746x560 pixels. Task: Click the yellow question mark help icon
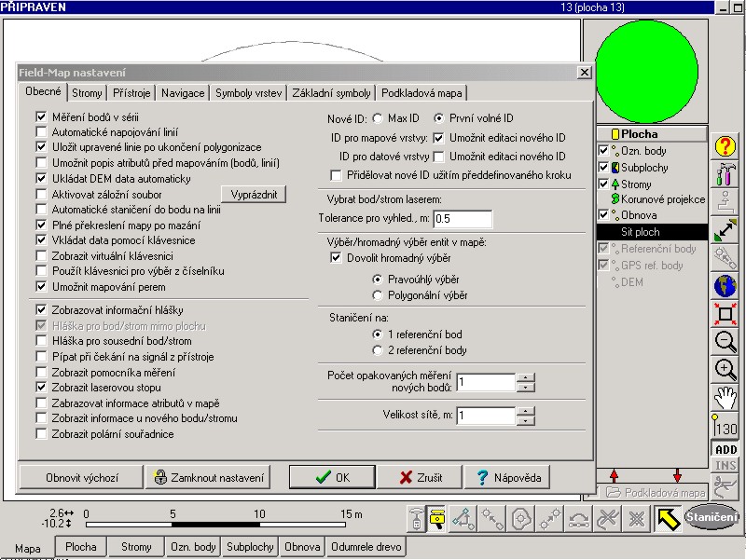[726, 146]
